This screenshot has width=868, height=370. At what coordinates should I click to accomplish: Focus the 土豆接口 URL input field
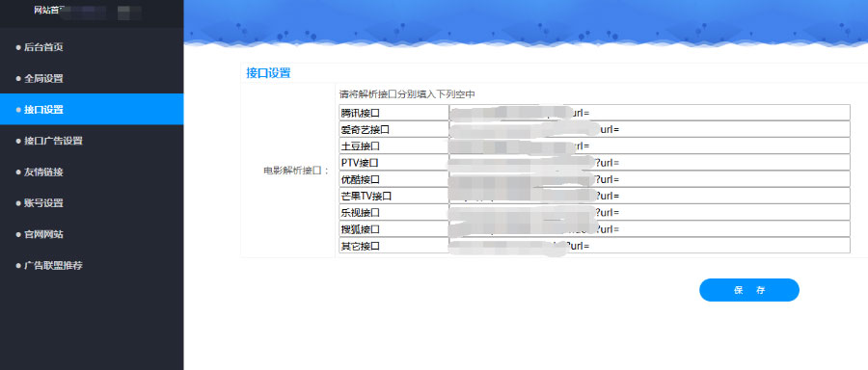(649, 145)
